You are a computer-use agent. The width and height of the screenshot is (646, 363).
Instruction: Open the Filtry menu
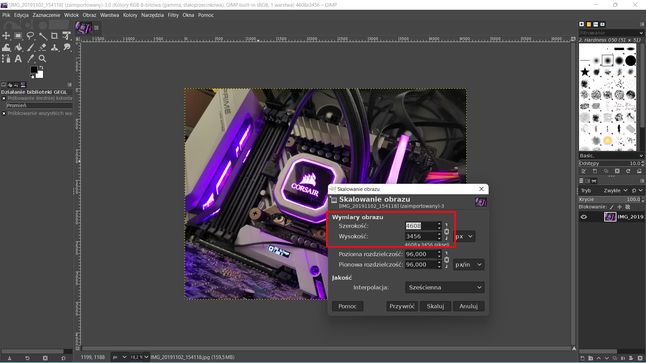coord(173,15)
